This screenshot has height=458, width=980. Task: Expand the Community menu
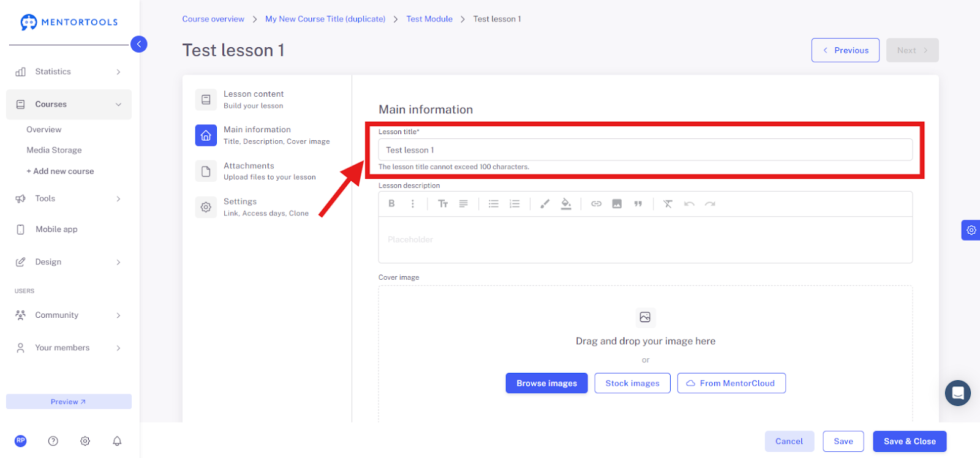69,315
